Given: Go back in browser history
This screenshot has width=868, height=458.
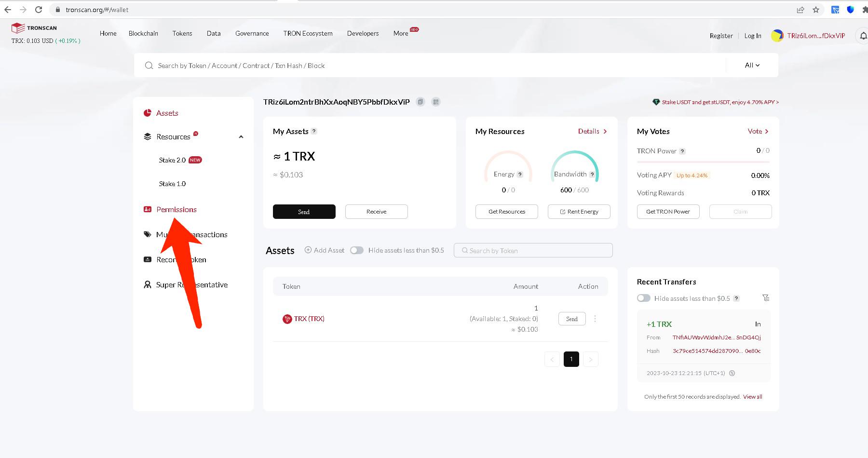Looking at the screenshot, I should click(8, 10).
